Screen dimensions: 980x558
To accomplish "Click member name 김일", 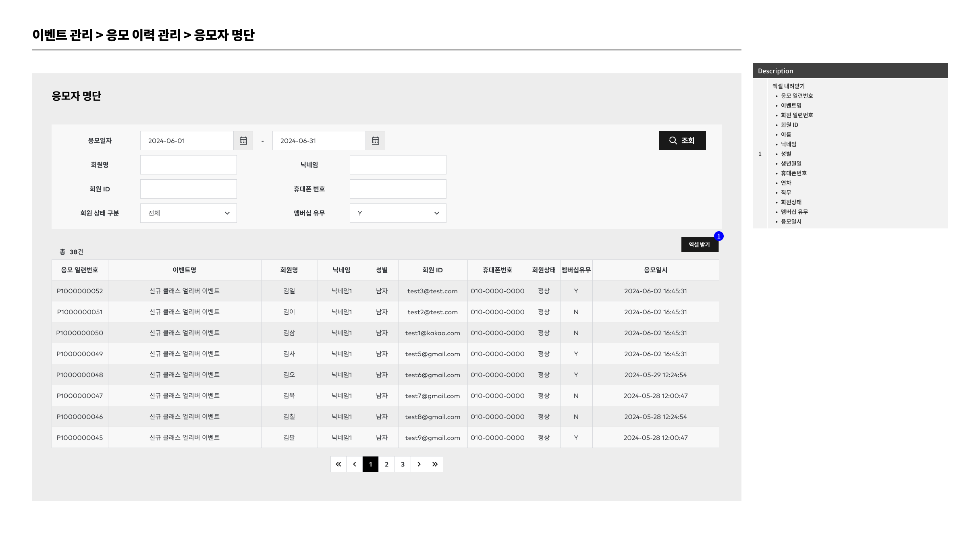I will click(289, 291).
